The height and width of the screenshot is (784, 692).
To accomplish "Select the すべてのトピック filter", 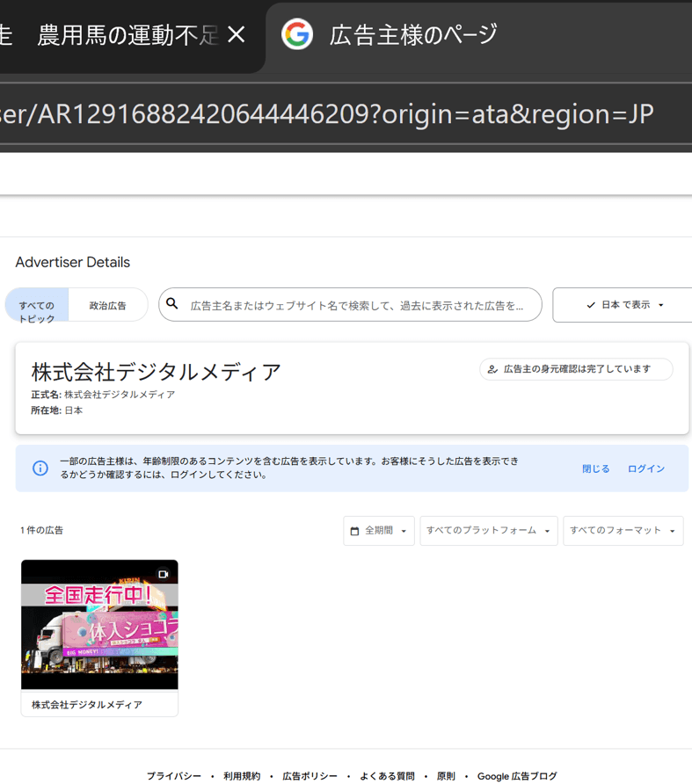I will (37, 304).
